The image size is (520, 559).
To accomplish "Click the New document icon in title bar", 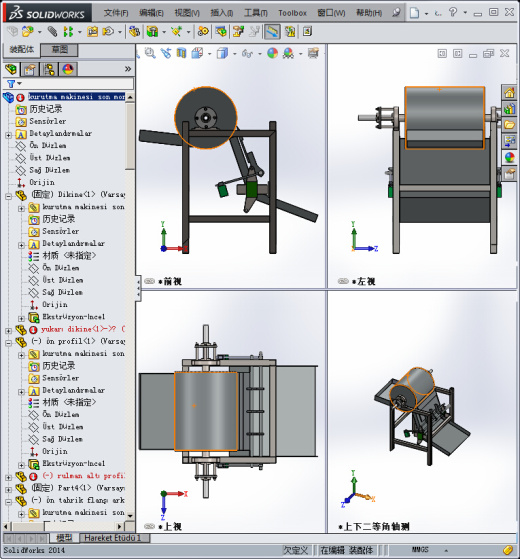I will click(414, 13).
